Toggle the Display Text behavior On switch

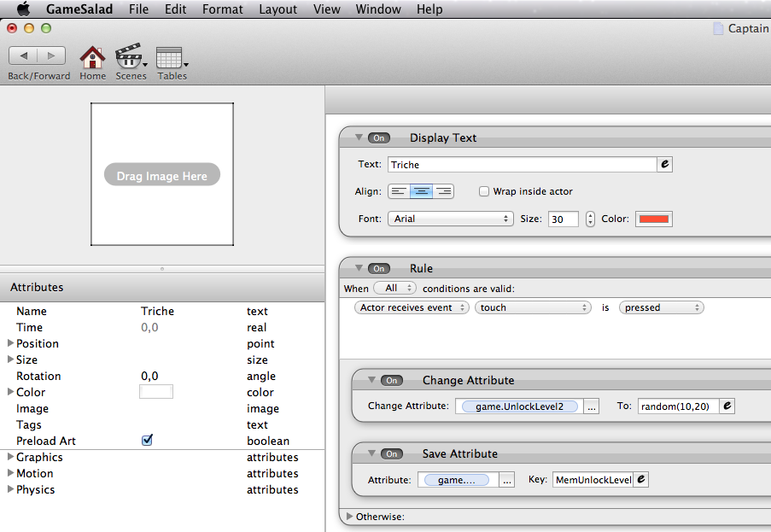point(379,138)
